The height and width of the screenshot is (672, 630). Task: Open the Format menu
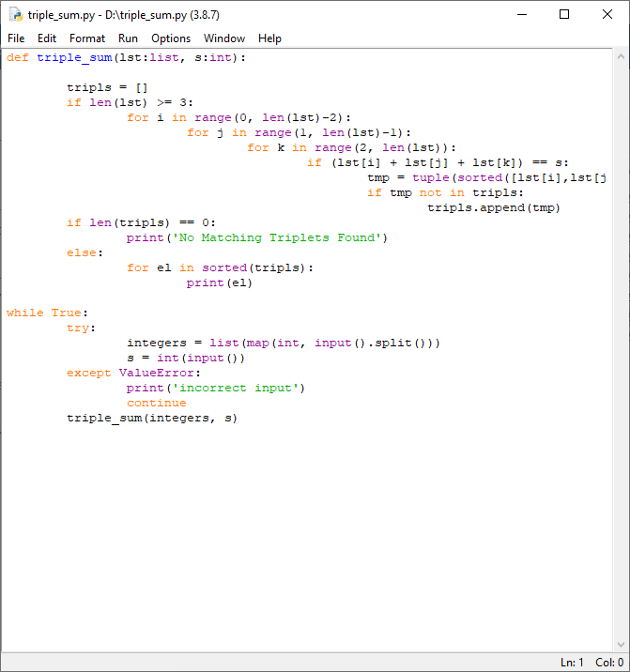(x=87, y=38)
